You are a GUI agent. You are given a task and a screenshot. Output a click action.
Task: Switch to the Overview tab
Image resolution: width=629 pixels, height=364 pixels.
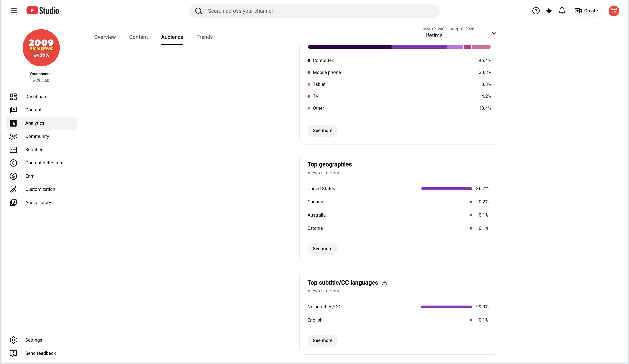tap(105, 37)
